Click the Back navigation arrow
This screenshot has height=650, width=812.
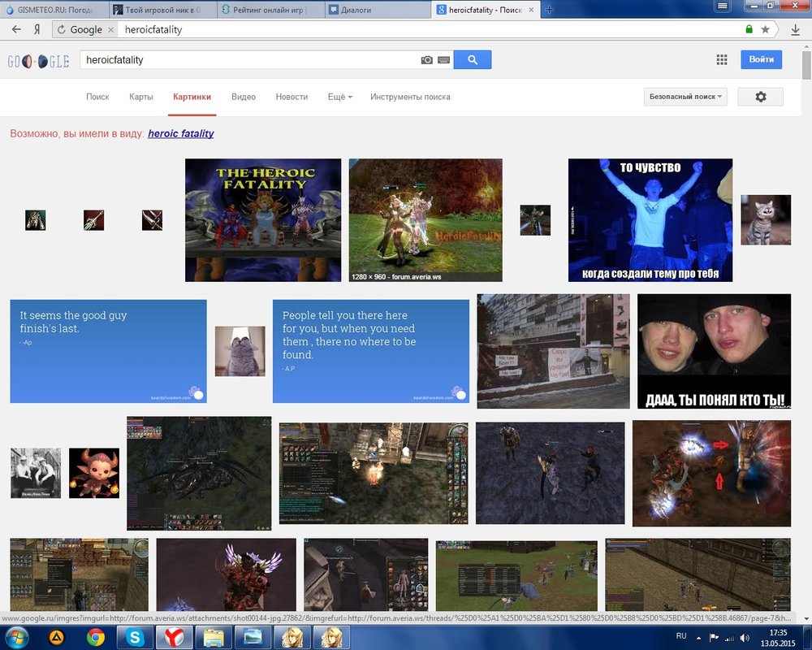16,28
